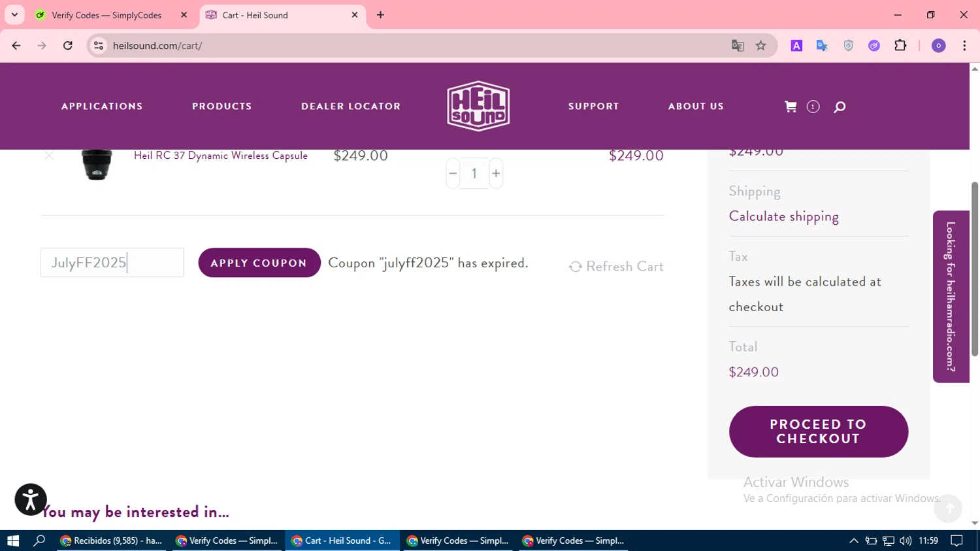This screenshot has height=551, width=980.
Task: Go forward in browser history
Action: 42,46
